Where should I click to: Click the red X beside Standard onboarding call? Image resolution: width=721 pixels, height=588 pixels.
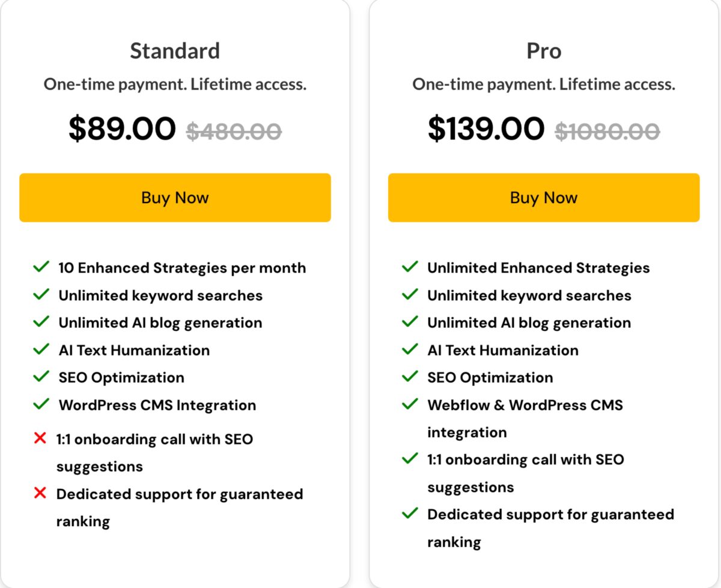click(x=40, y=438)
